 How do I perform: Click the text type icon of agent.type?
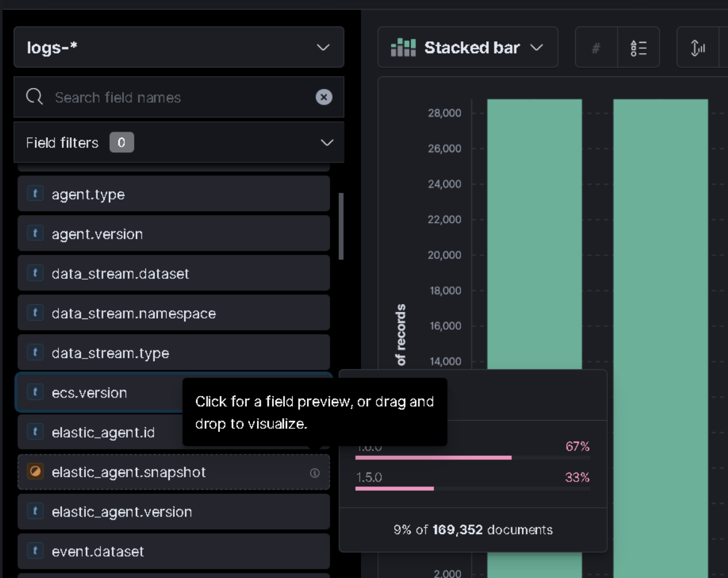[35, 193]
